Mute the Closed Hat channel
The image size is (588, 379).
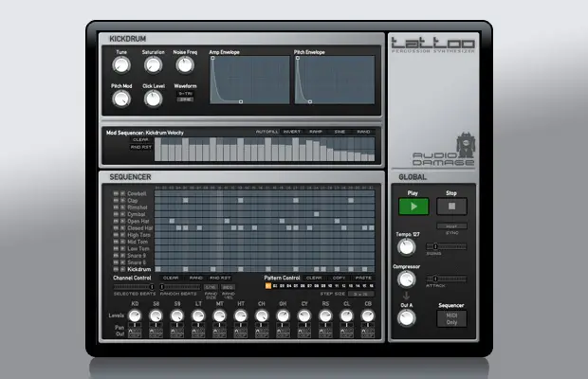[116, 228]
